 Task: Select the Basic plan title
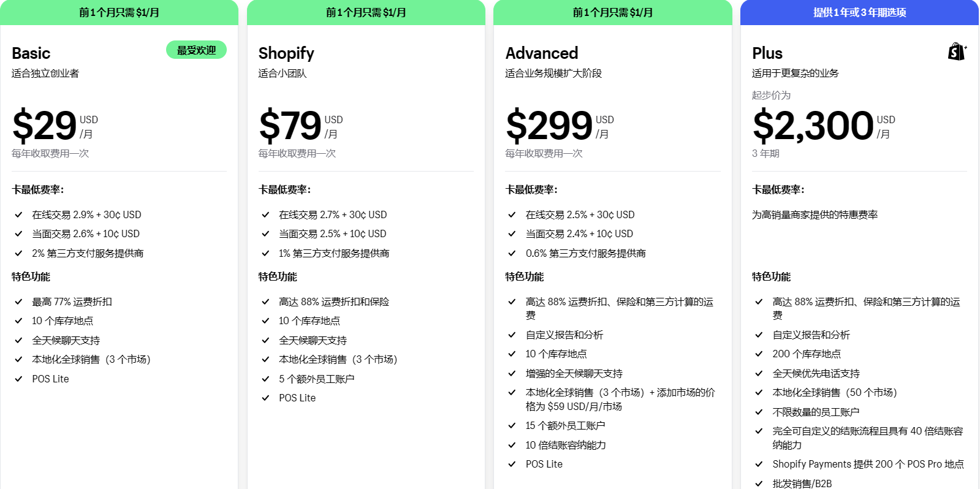[31, 53]
